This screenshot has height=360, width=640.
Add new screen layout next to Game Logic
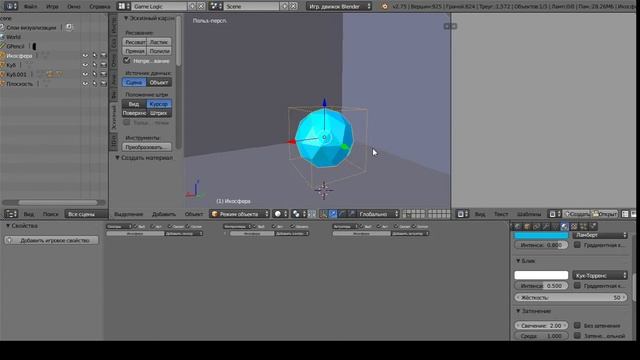(192, 6)
